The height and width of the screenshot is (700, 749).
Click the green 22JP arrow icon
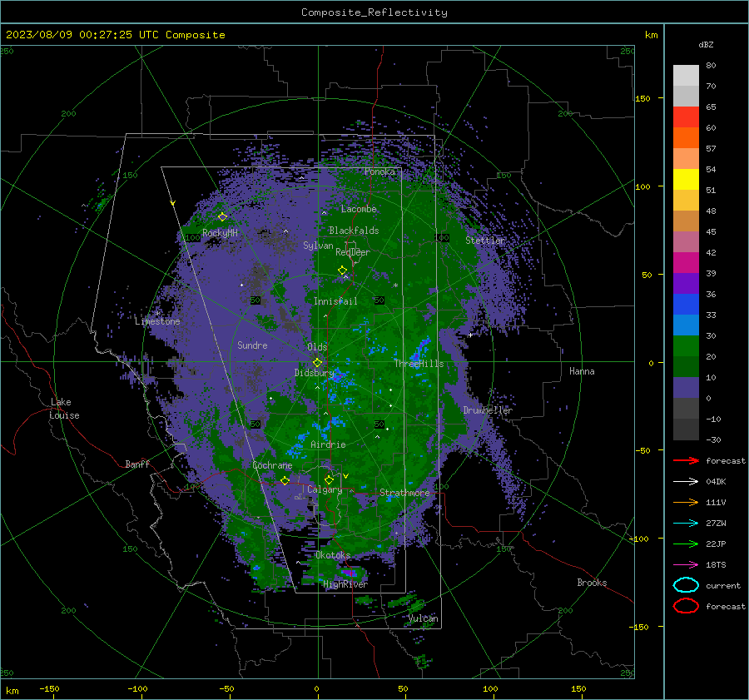click(686, 544)
